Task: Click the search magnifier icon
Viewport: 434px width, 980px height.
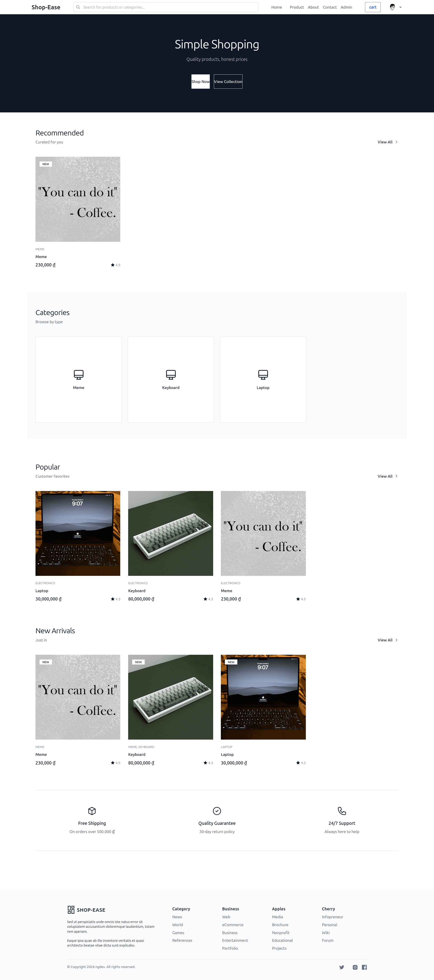Action: (x=78, y=7)
